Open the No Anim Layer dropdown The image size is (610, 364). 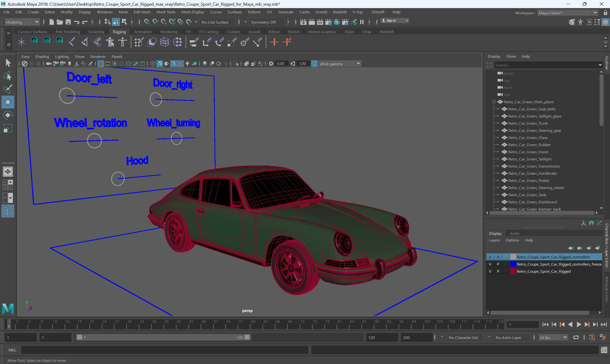point(512,338)
